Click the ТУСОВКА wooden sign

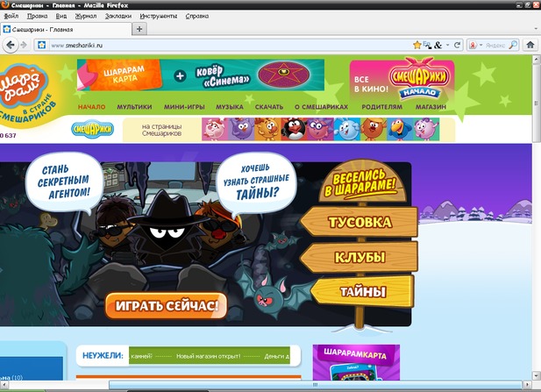click(359, 222)
